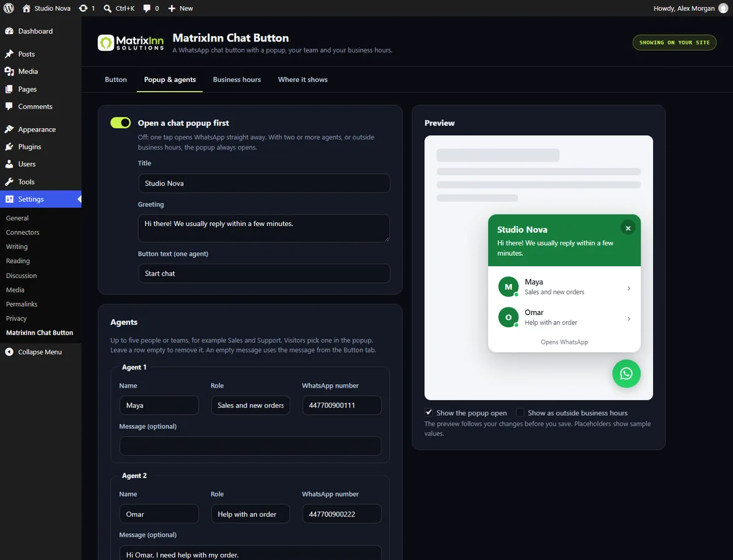Open the Ctrl+K search icon
This screenshot has width=733, height=560.
tap(108, 9)
